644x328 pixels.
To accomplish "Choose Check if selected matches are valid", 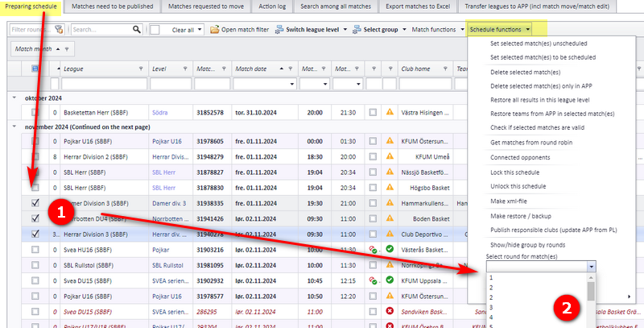I will point(537,127).
